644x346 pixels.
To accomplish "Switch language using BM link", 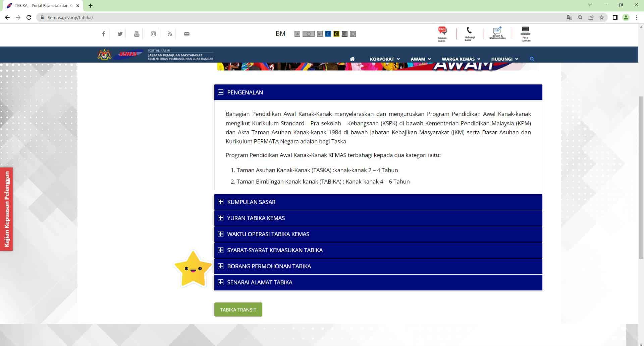I will point(280,33).
